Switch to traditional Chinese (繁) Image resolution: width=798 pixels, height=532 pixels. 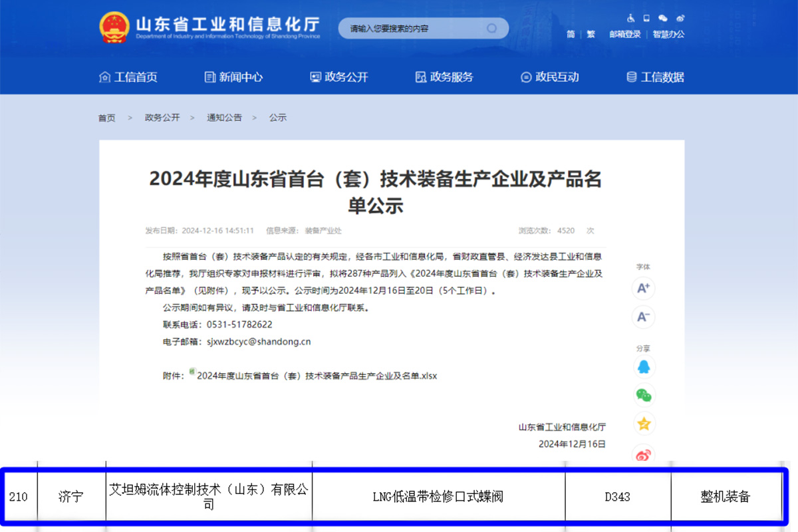tap(591, 35)
